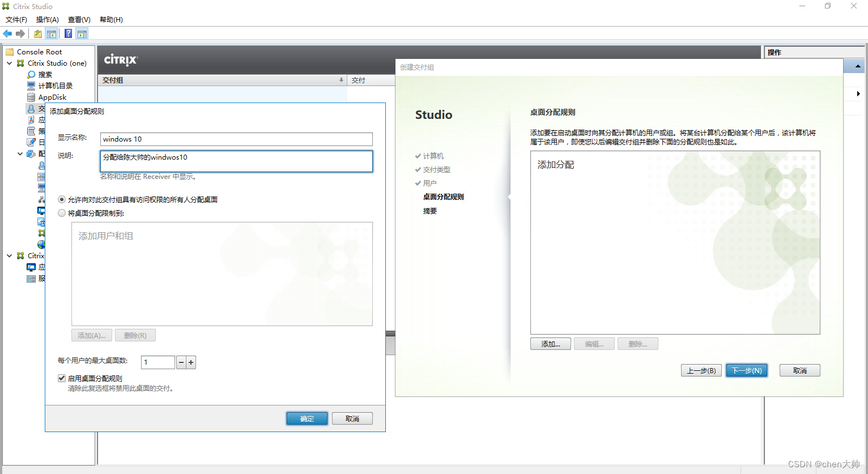Image resolution: width=868 pixels, height=474 pixels.
Task: Select 将桌面分配限制到 radio option
Action: tap(62, 213)
